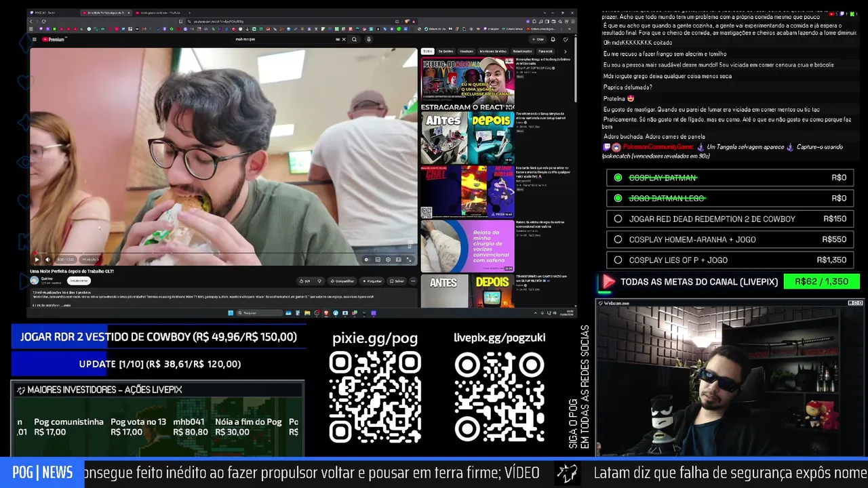Click the Perguntar button under the video

click(x=372, y=281)
